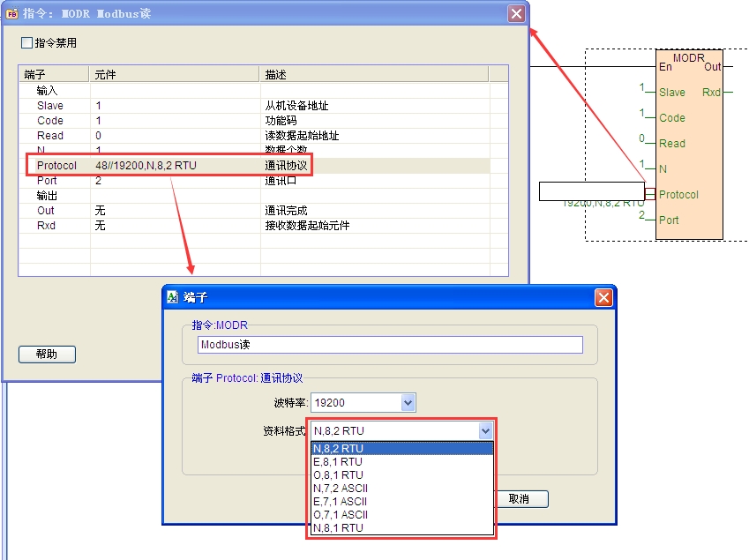Click the 端子 dialog title bar icon

pos(172,297)
